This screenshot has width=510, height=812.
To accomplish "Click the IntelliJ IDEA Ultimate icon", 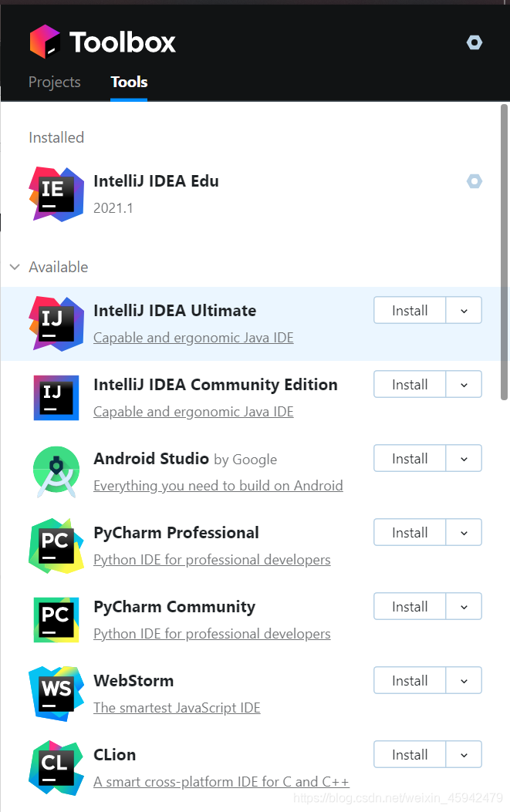I will tap(56, 324).
